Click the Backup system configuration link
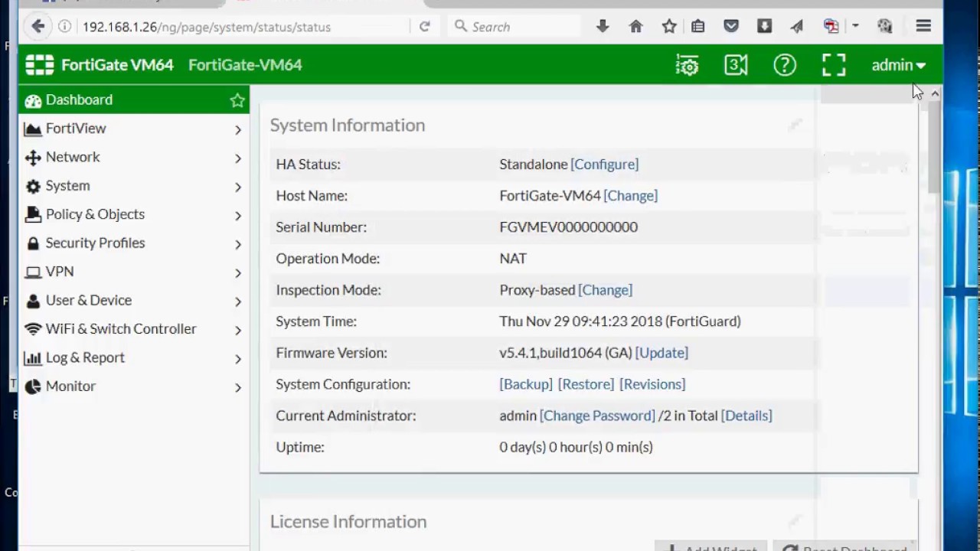Image resolution: width=980 pixels, height=551 pixels. [526, 384]
